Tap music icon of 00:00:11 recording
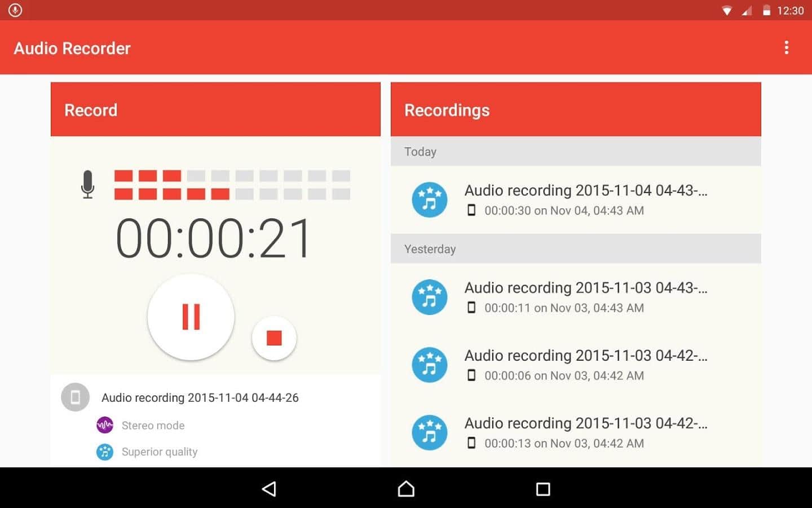Image resolution: width=812 pixels, height=508 pixels. coord(430,297)
